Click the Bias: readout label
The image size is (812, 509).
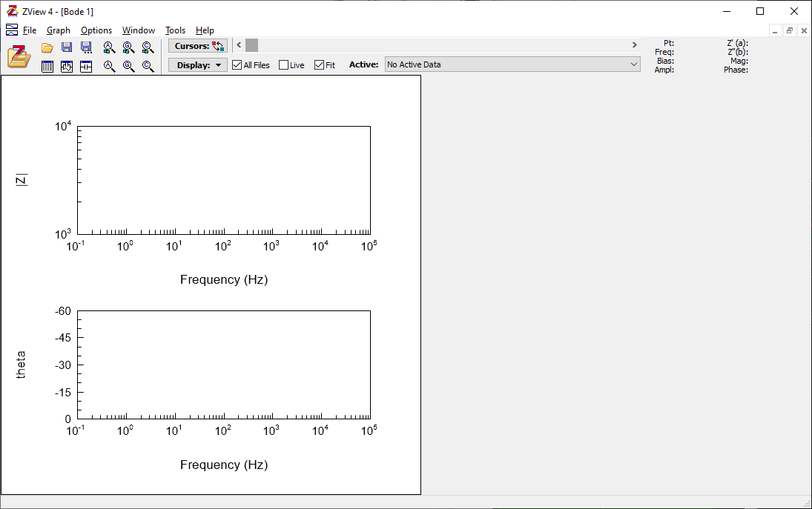tap(665, 61)
